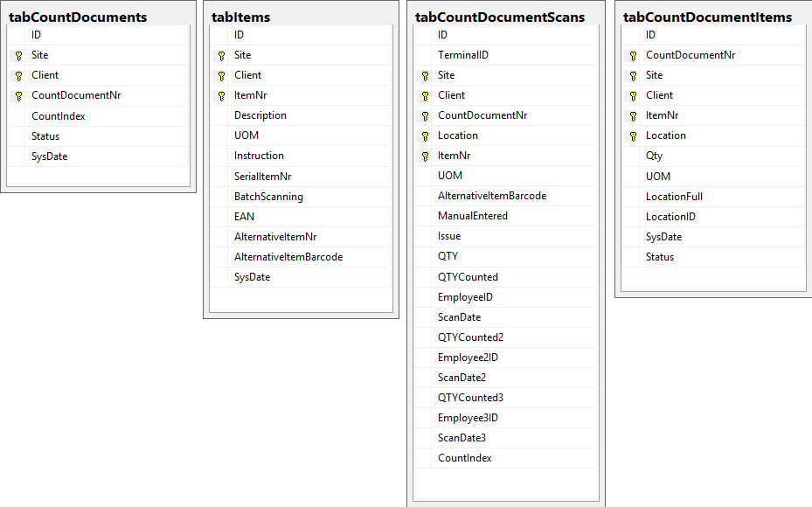The width and height of the screenshot is (812, 507).
Task: Click the ItemNr key icon in tabCountDocumentScans
Action: point(425,156)
